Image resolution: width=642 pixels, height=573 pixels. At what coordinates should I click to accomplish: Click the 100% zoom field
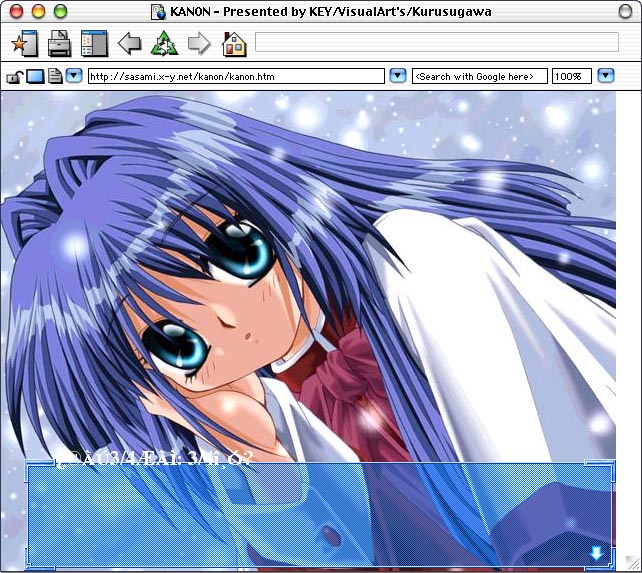(572, 77)
